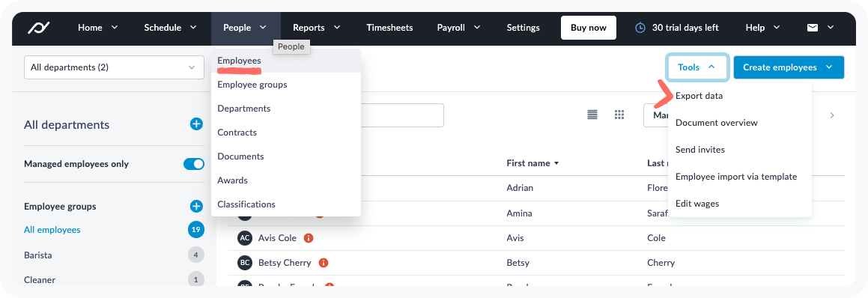Open Avis Cole employee row
The image size is (868, 298).
point(536,238)
